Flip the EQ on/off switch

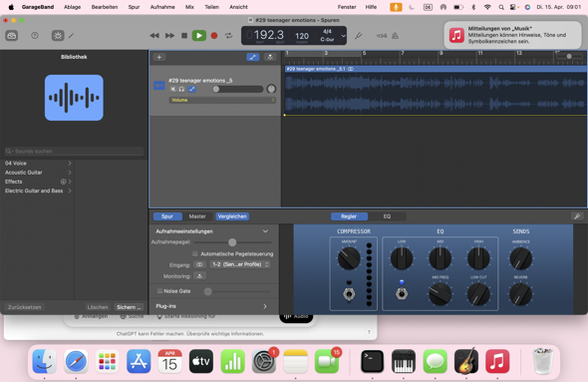coord(402,293)
